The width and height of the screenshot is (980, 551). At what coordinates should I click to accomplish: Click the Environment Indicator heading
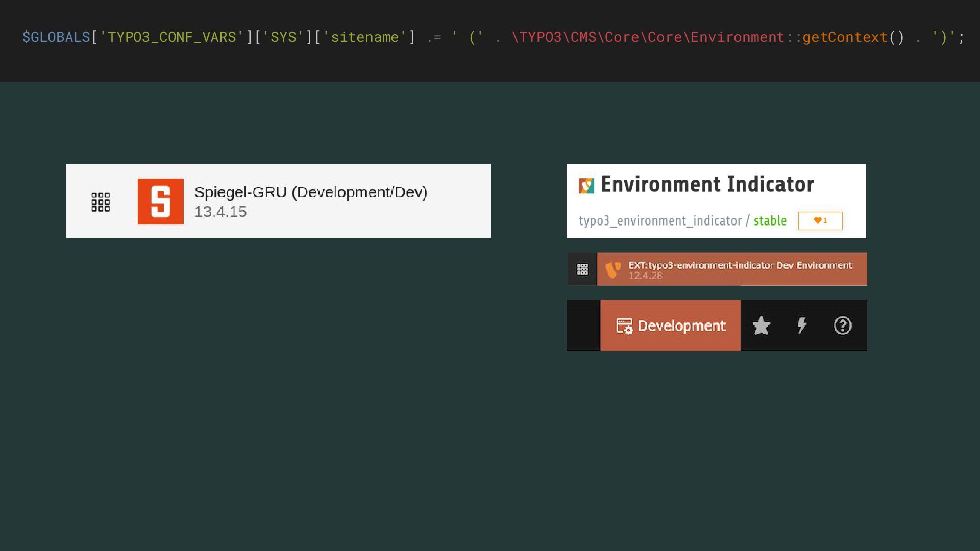(707, 184)
